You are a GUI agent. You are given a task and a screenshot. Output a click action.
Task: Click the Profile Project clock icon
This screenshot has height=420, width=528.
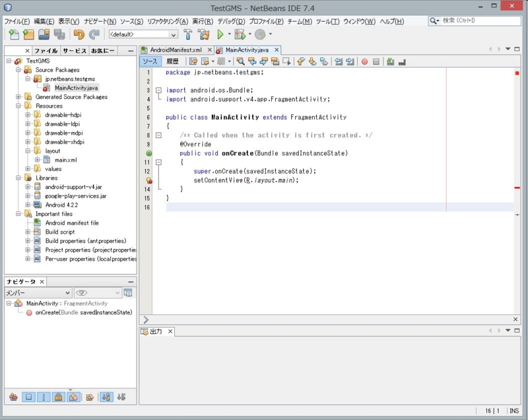click(x=260, y=34)
